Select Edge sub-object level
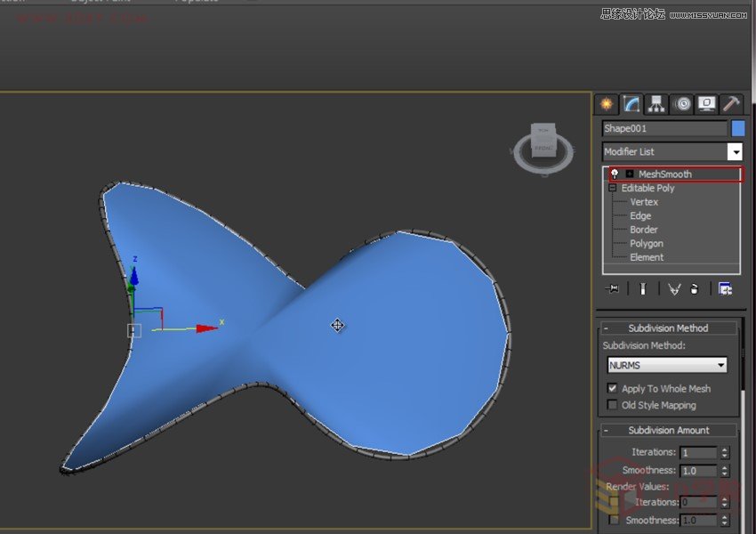The width and height of the screenshot is (756, 534). (x=640, y=216)
